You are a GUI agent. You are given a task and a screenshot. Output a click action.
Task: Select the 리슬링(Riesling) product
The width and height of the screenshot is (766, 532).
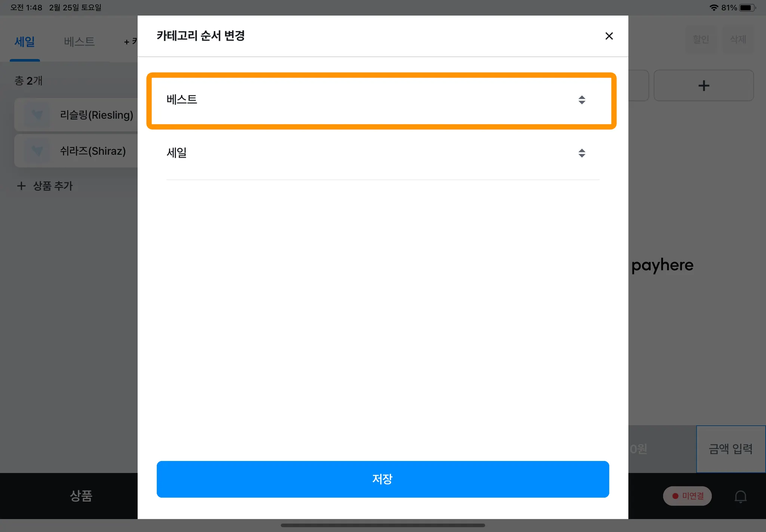pos(76,115)
